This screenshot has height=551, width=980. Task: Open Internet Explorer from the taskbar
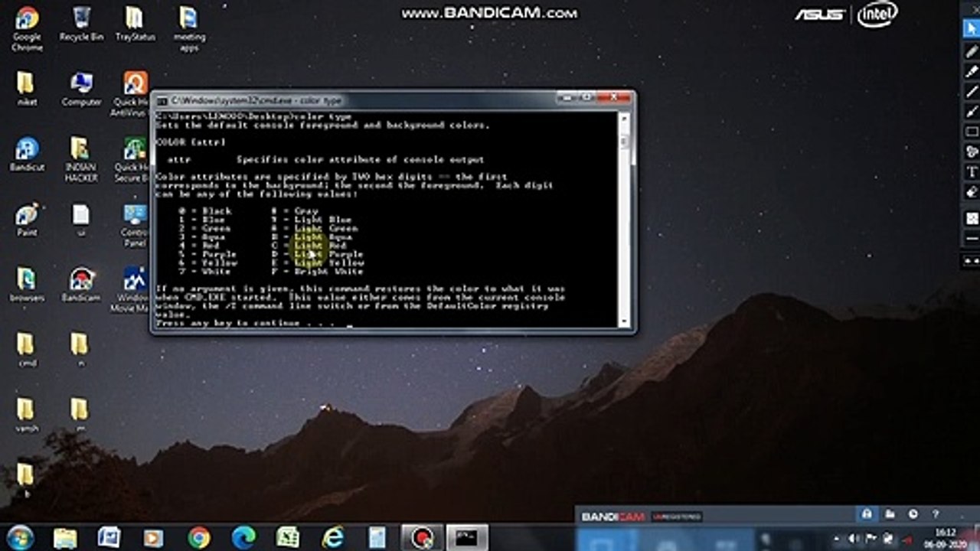[x=333, y=537]
